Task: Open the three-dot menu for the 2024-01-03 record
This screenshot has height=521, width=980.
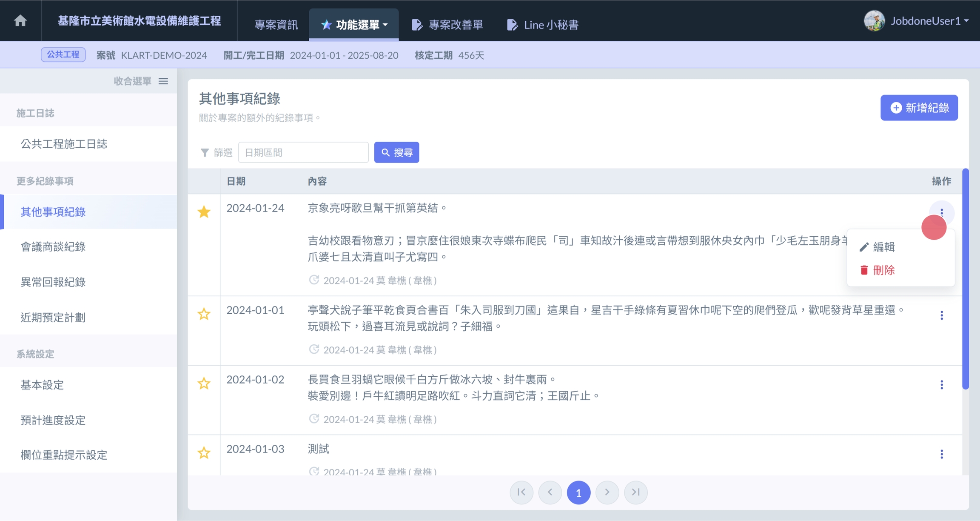Action: 941,454
